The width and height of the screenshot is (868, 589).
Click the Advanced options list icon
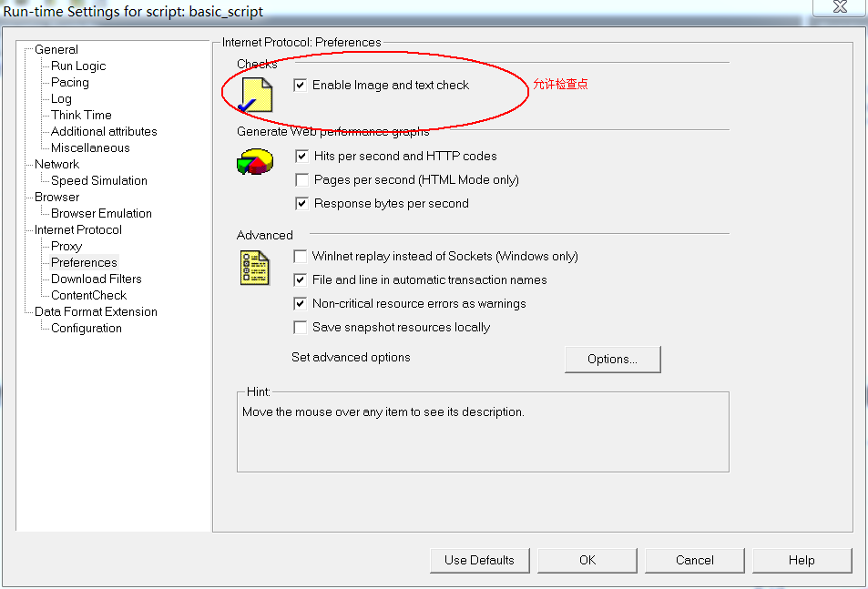(255, 269)
